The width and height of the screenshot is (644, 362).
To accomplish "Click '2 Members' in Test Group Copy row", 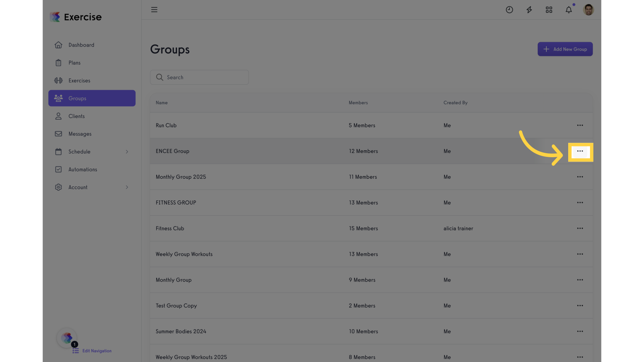I will [x=362, y=306].
